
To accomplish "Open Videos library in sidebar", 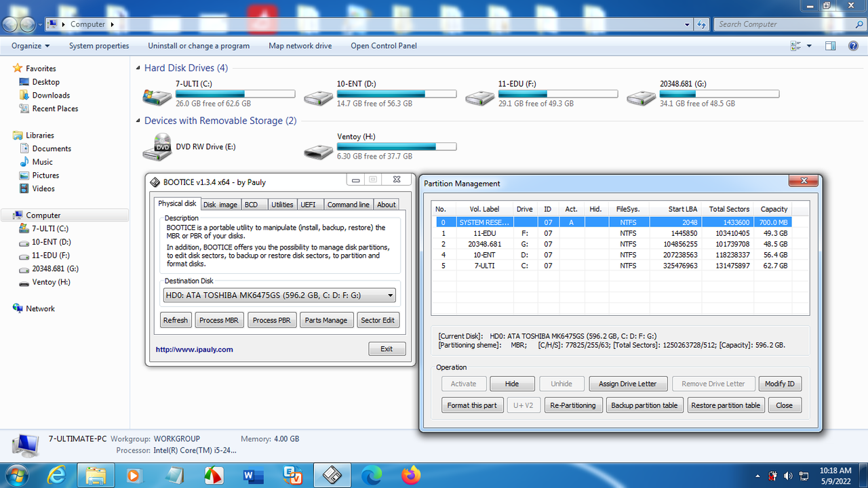I will tap(43, 189).
